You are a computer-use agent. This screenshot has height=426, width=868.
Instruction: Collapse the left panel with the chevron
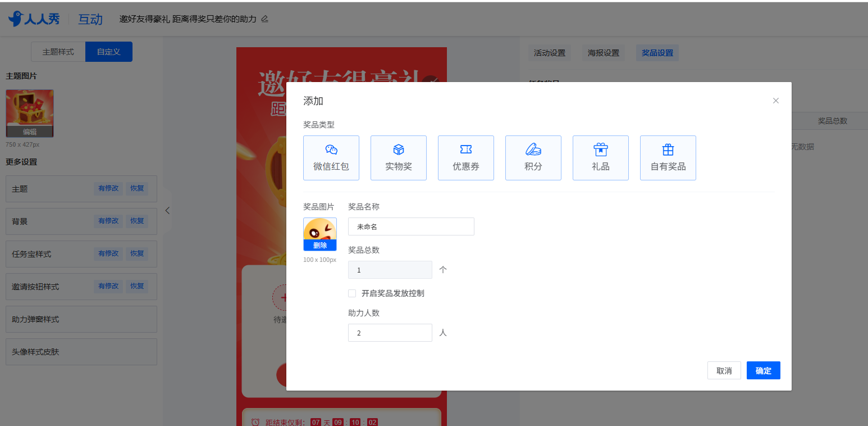[167, 211]
